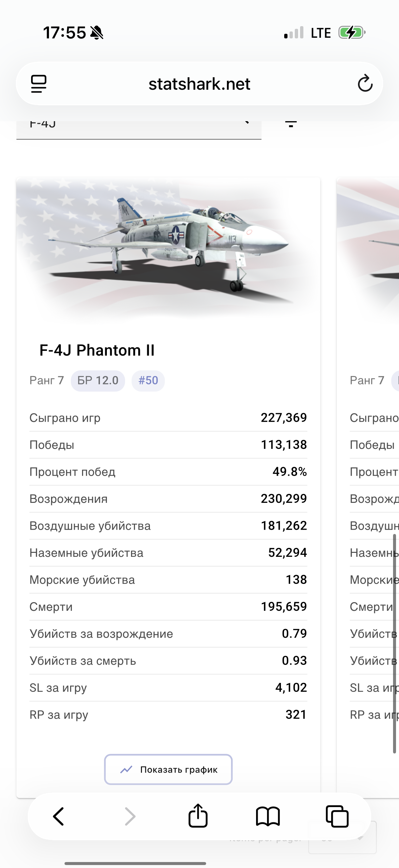The height and width of the screenshot is (868, 399).
Task: Click the Показать график button
Action: (x=168, y=770)
